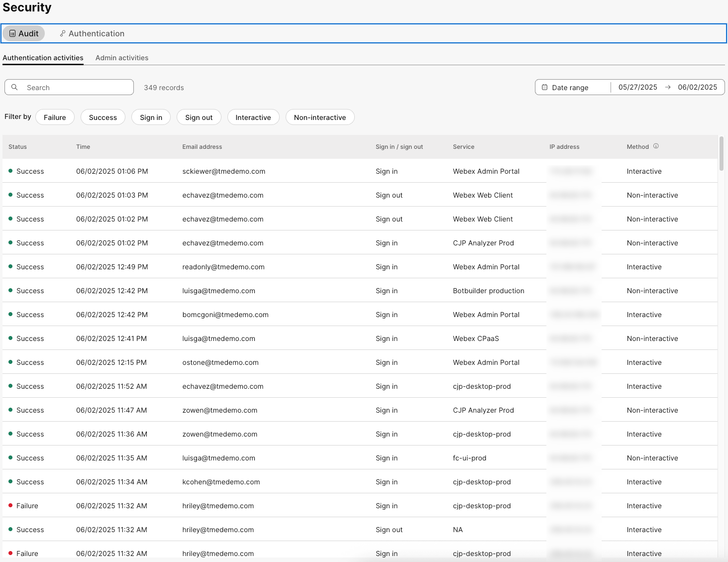
Task: Select the end date 06/02/2025
Action: tap(697, 87)
